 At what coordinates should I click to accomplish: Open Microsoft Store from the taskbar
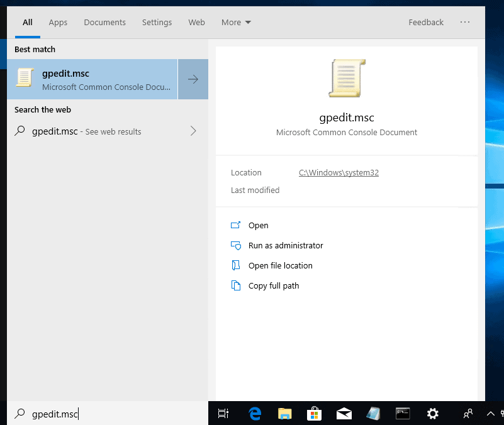click(315, 414)
